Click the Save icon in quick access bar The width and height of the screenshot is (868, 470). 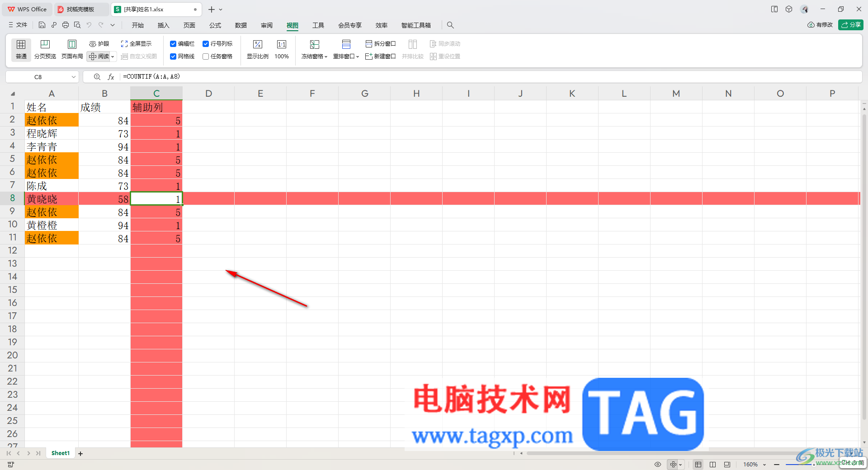42,25
